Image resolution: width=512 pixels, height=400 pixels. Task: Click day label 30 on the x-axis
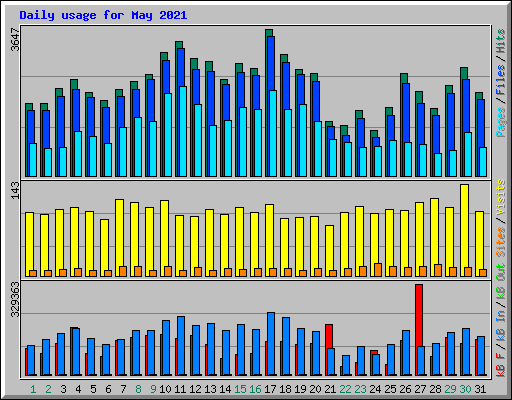(x=465, y=389)
